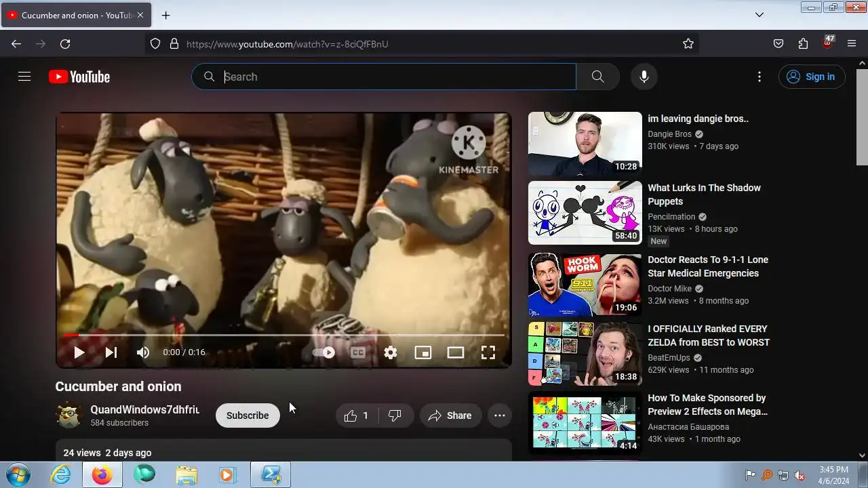This screenshot has height=488, width=868.
Task: List all tabs dropdown arrow
Action: [759, 15]
